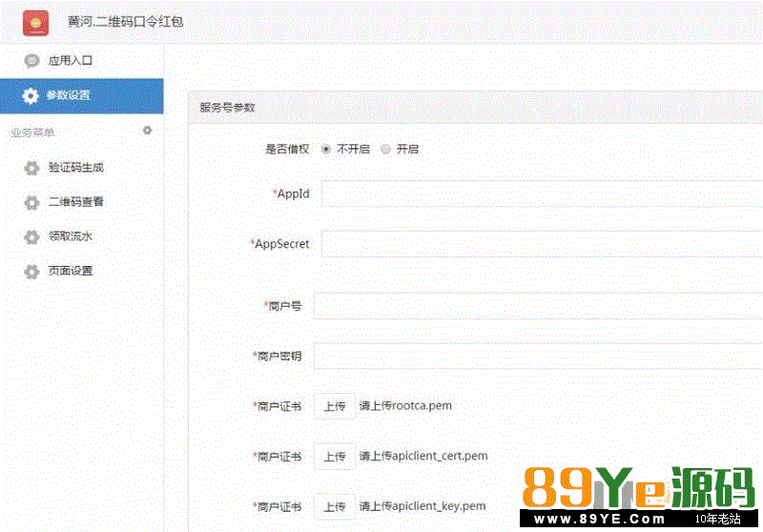
Task: Click the 服务号参数 panel heading
Action: click(227, 108)
